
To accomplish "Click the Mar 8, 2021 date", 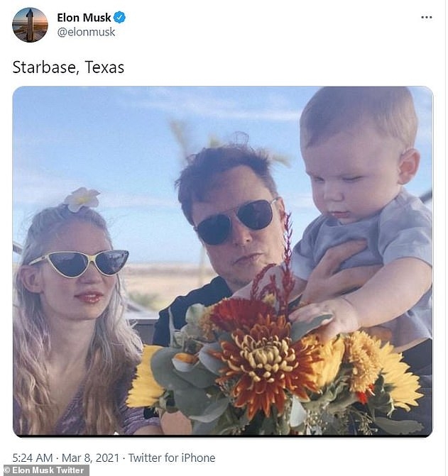I will click(90, 458).
